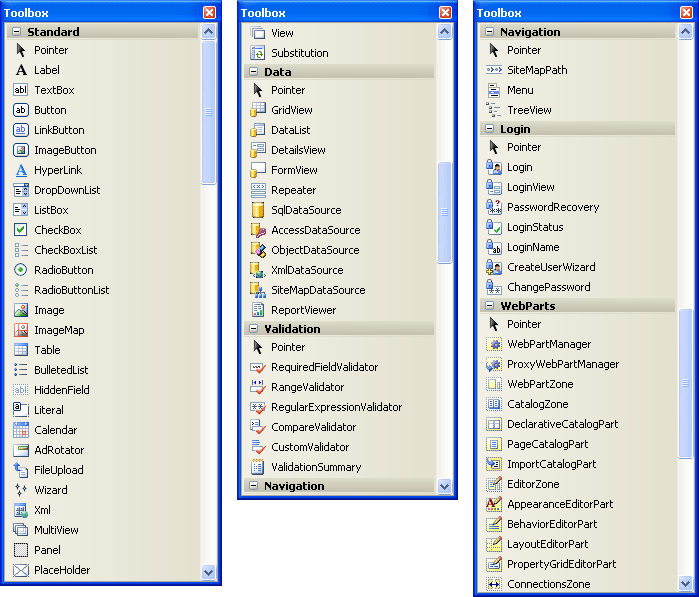This screenshot has height=597, width=699.
Task: Select the SqlDataSource icon
Action: pyautogui.click(x=258, y=210)
